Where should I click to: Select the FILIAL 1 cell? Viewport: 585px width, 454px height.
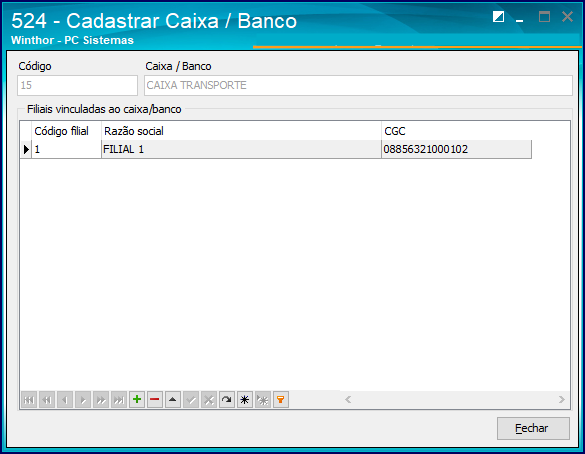coord(241,149)
